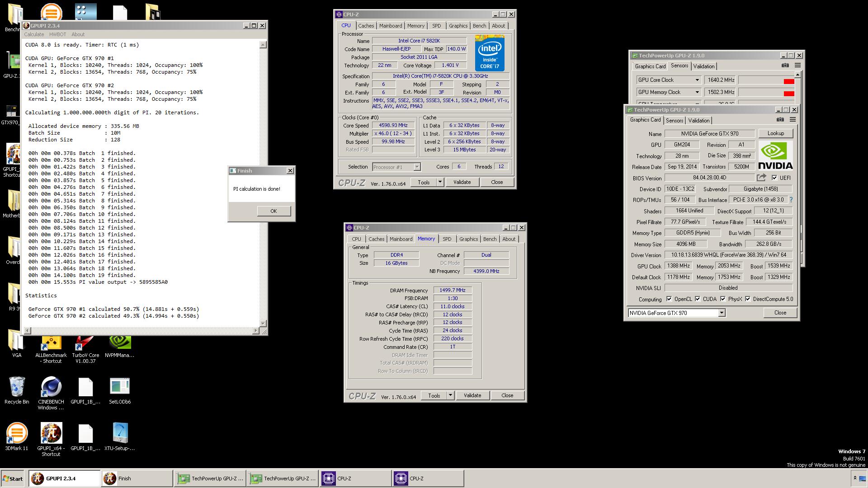Switch to Caches tab in upper CPU-Z window

366,26
